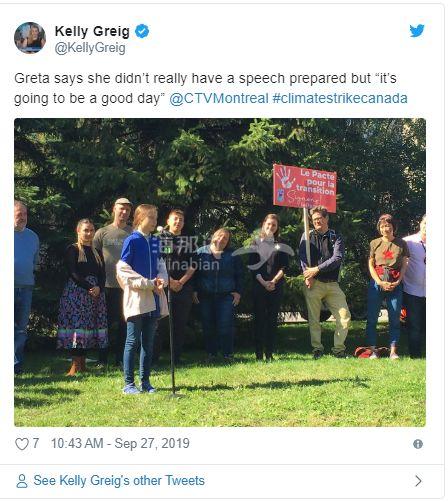Click the speaker at the microphone in photo
The image size is (448, 502).
pyautogui.click(x=142, y=298)
